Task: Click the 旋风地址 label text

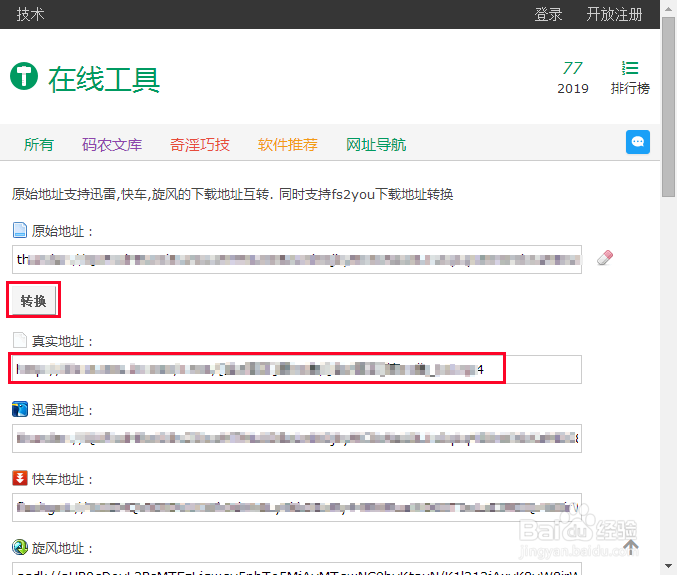Action: click(62, 548)
